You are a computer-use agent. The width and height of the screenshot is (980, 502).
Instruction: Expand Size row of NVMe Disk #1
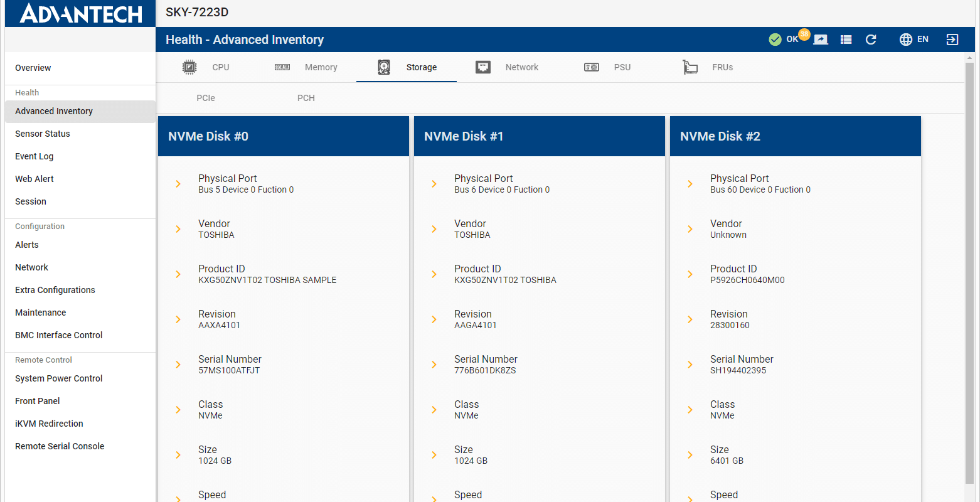[x=434, y=455]
